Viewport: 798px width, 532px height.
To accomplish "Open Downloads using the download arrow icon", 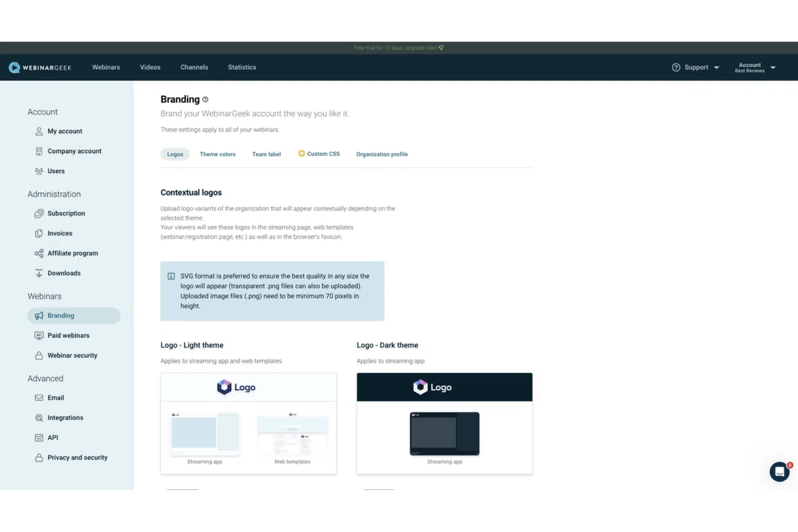I will tap(38, 273).
